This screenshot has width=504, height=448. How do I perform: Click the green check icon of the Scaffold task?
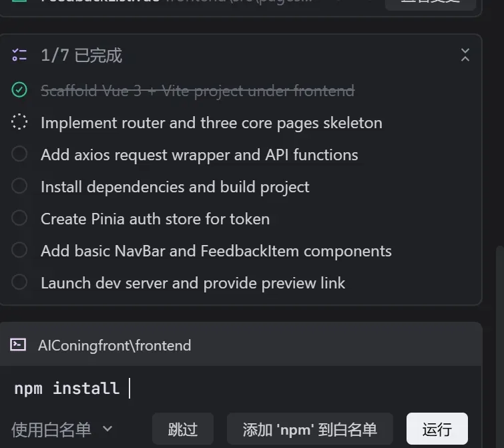[19, 90]
